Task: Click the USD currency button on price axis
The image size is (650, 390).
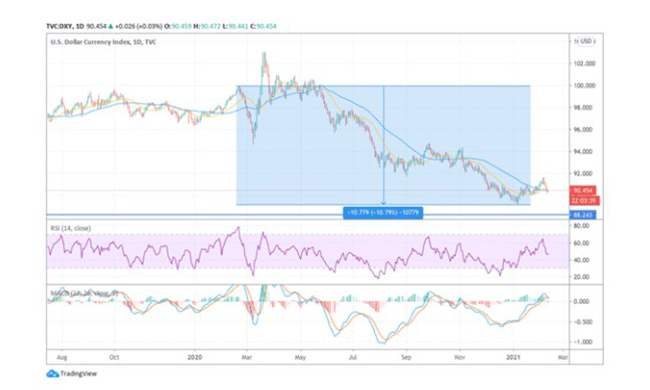Action: click(x=586, y=41)
